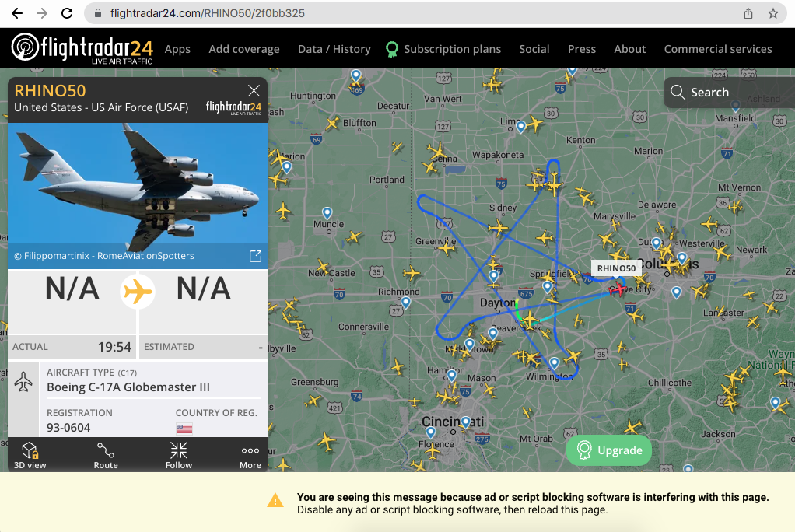Click the red RHINO50 aircraft on the map

(x=618, y=289)
